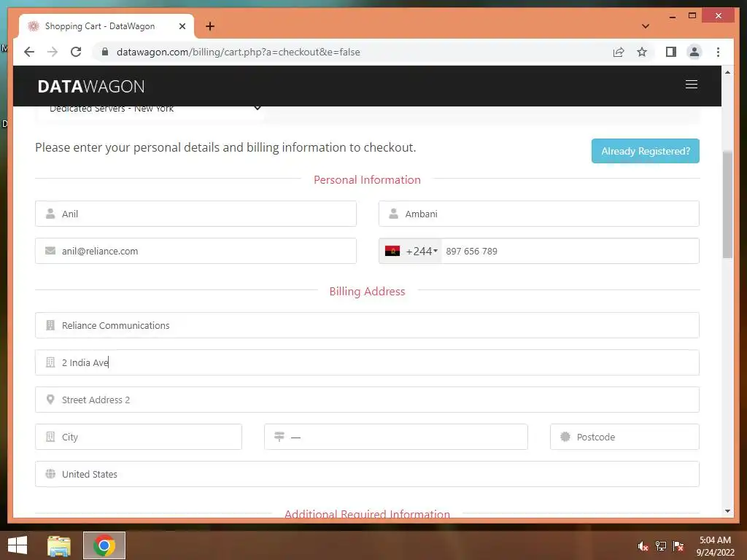
Task: Open the tab search chevron
Action: [x=646, y=26]
